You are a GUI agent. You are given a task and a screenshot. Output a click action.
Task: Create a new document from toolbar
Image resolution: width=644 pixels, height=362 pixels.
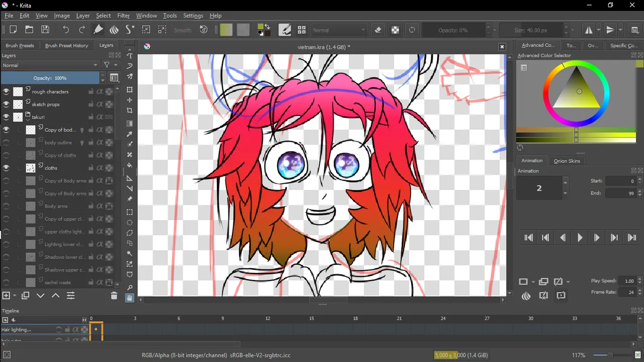[x=13, y=30]
